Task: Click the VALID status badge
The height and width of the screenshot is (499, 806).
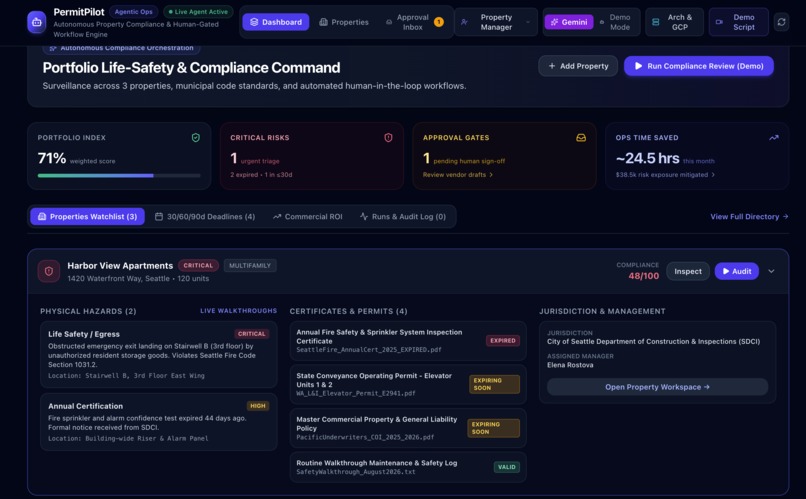Action: tap(506, 467)
